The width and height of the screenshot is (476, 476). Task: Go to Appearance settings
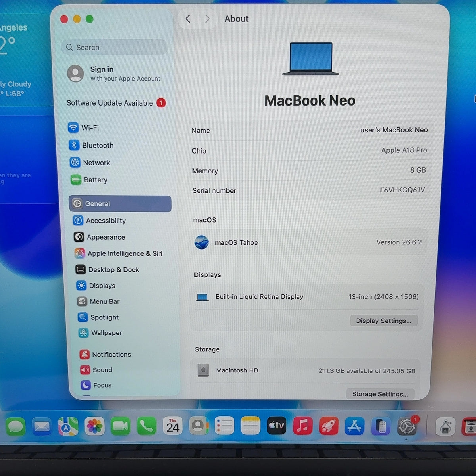(x=100, y=237)
